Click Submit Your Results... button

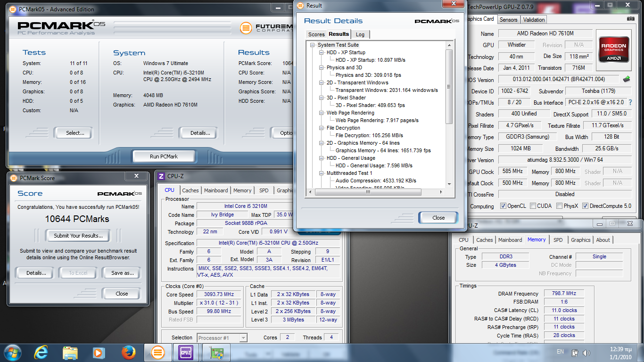(x=78, y=236)
